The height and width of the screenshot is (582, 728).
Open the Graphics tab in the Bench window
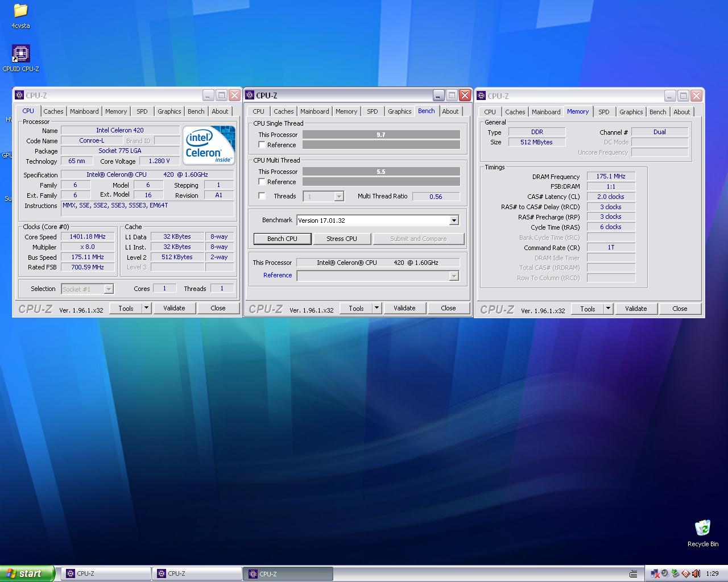tap(400, 111)
